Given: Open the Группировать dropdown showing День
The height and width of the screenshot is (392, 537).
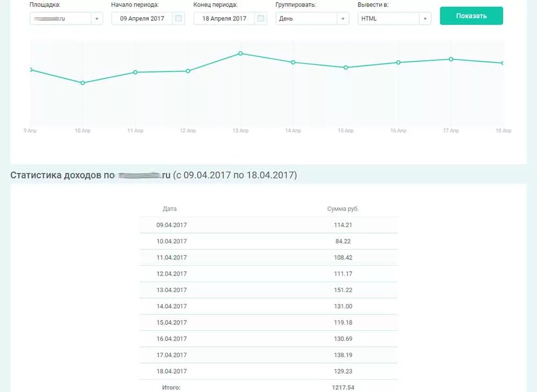Looking at the screenshot, I should coord(343,18).
